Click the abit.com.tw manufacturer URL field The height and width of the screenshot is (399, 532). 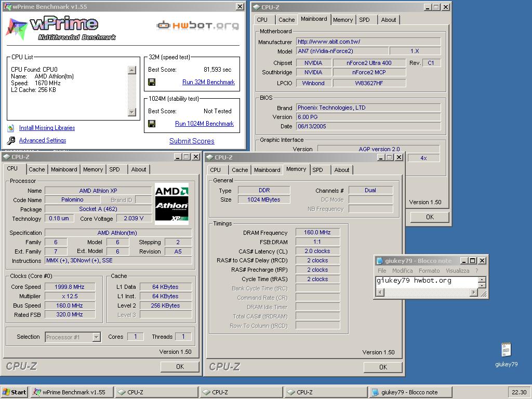coord(368,42)
